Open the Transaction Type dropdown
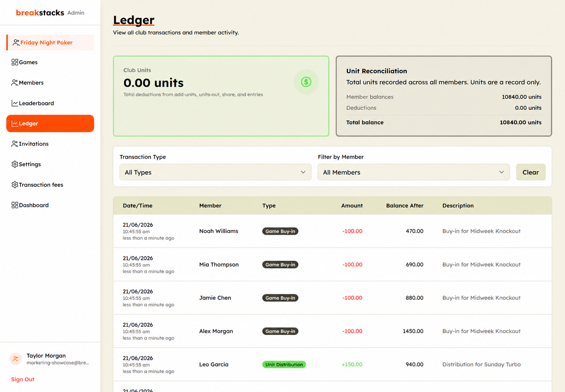 [x=215, y=172]
